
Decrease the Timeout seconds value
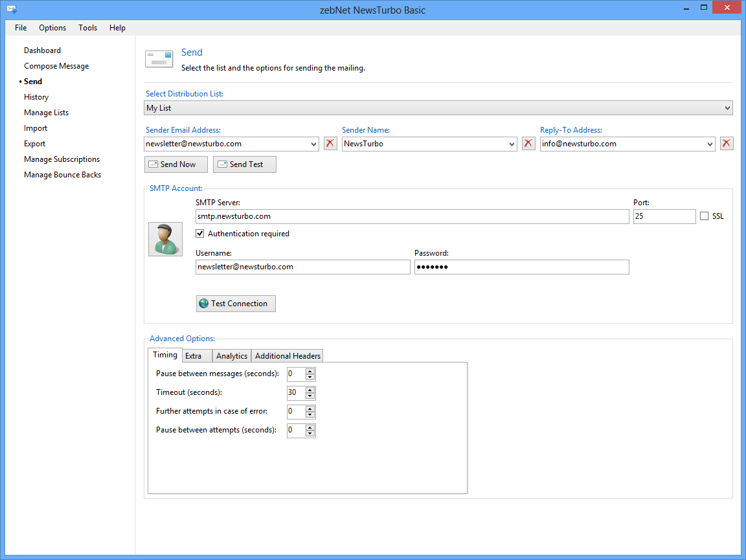click(310, 396)
